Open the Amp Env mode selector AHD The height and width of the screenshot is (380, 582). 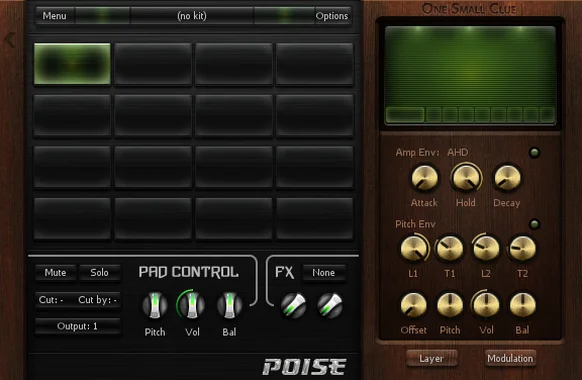[457, 153]
